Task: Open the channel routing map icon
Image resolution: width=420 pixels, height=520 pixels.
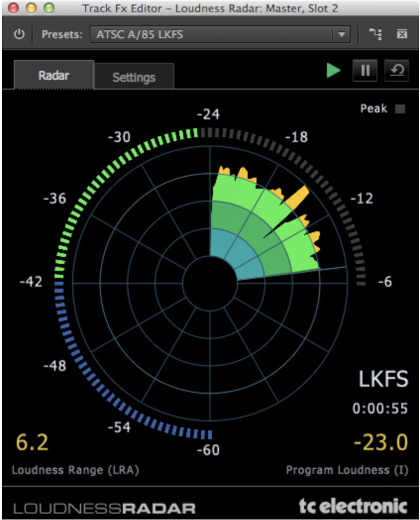Action: (x=375, y=34)
